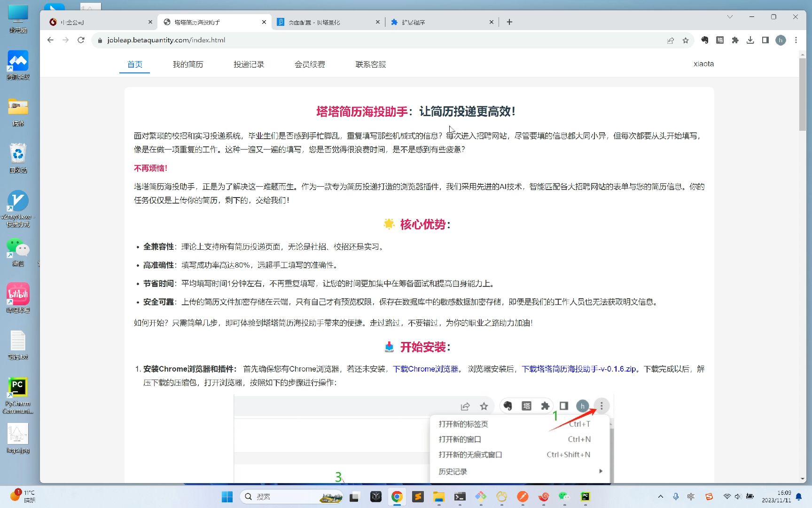
Task: Open the notification bell in taskbar
Action: 798,497
